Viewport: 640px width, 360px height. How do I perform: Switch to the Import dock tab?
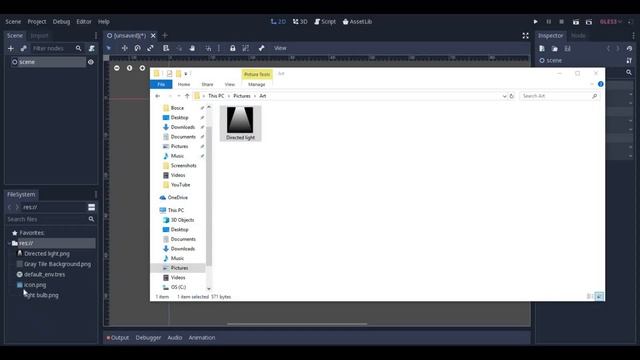pyautogui.click(x=39, y=36)
